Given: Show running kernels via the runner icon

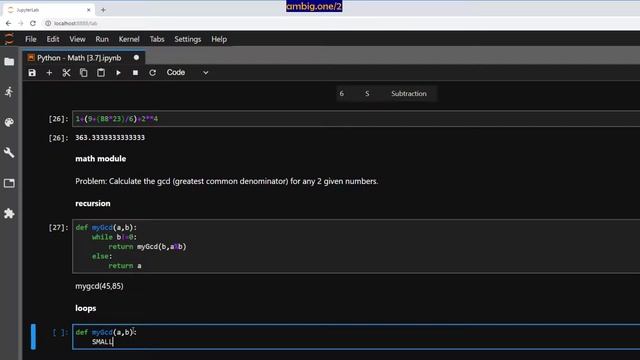Looking at the screenshot, I should click(x=9, y=92).
